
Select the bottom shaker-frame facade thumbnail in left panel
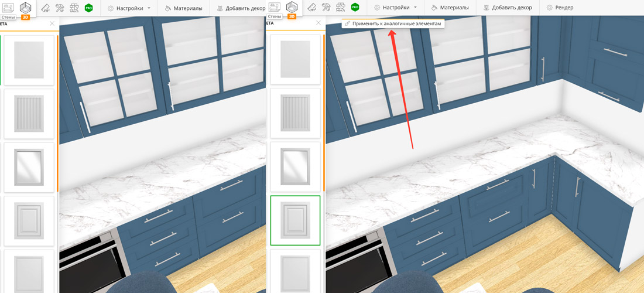pyautogui.click(x=29, y=271)
